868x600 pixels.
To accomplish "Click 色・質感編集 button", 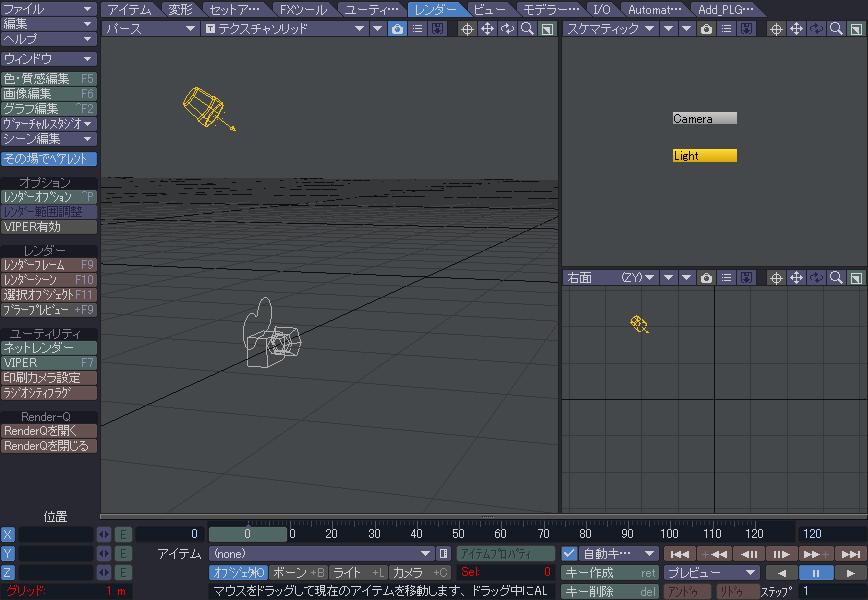I will pyautogui.click(x=49, y=79).
